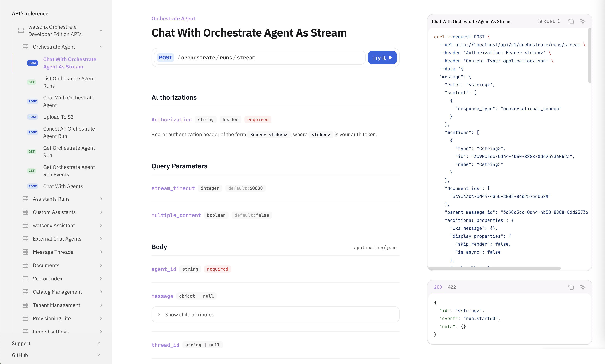Ask AI about the cURL request snippet
Viewport: 605px width, 364px height.
[x=583, y=21]
